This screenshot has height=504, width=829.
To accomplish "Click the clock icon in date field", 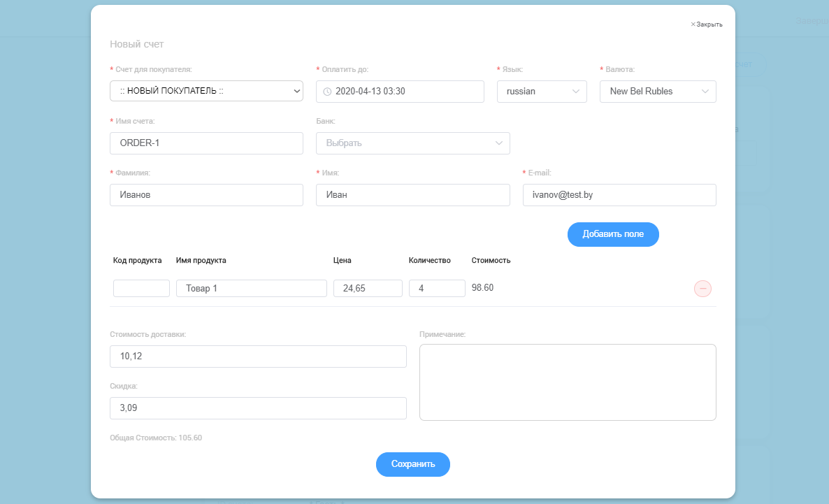I will (327, 92).
